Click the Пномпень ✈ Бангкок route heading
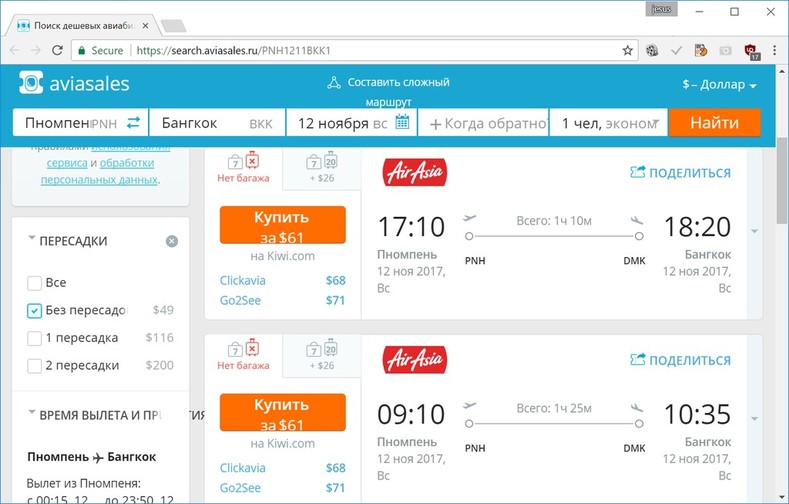This screenshot has width=789, height=504. pyautogui.click(x=92, y=457)
